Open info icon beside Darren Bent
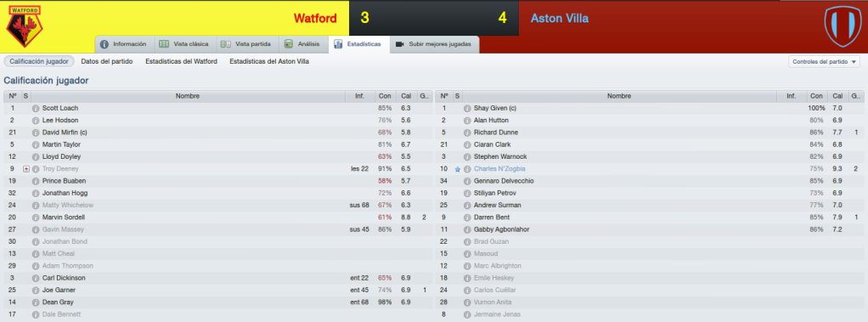The height and width of the screenshot is (322, 868). click(x=467, y=217)
